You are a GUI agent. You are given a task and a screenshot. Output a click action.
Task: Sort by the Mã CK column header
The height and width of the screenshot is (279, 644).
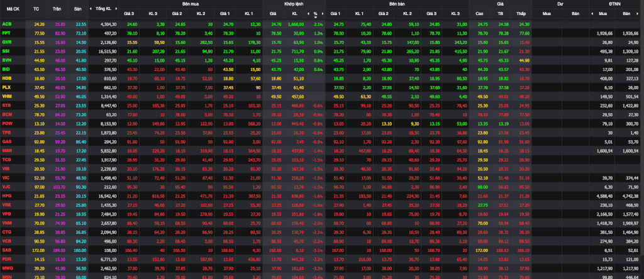pos(13,9)
